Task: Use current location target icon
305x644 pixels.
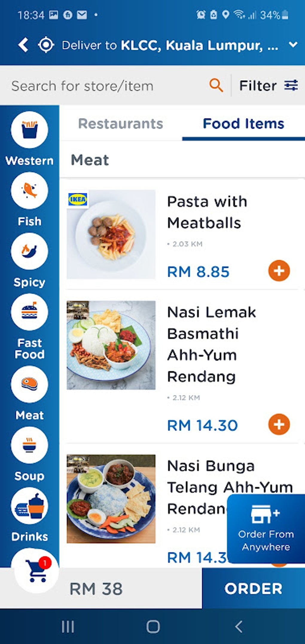Action: tap(46, 45)
